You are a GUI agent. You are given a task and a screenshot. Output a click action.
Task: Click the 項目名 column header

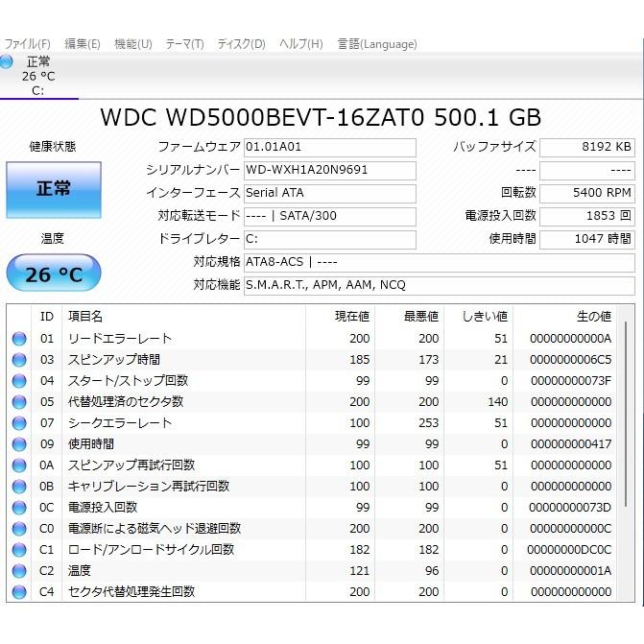click(183, 317)
